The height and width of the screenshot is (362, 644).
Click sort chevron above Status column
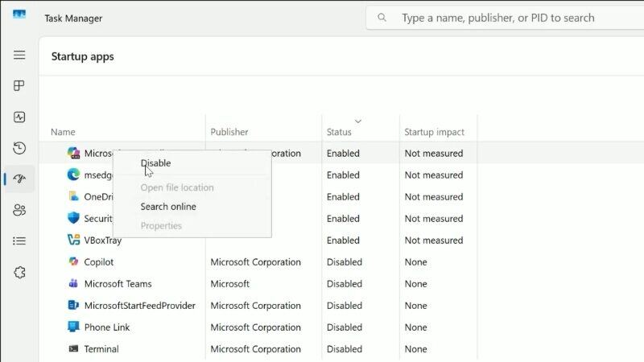[x=358, y=121]
